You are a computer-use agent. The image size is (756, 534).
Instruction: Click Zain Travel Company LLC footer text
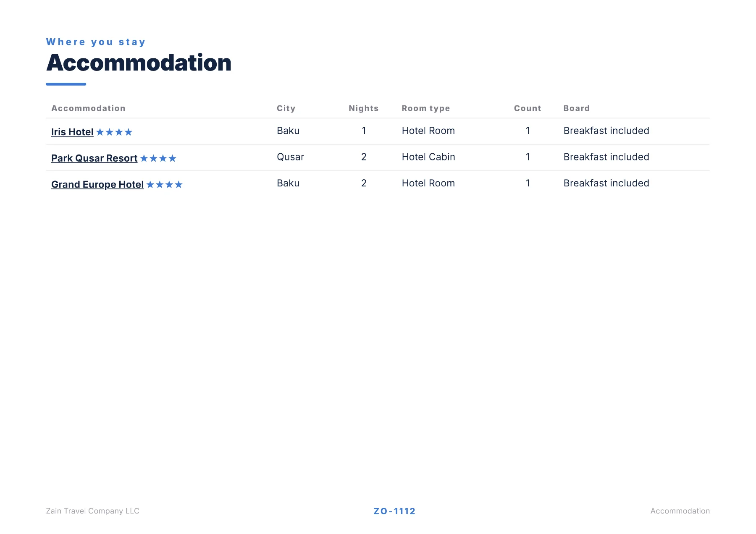click(x=92, y=511)
